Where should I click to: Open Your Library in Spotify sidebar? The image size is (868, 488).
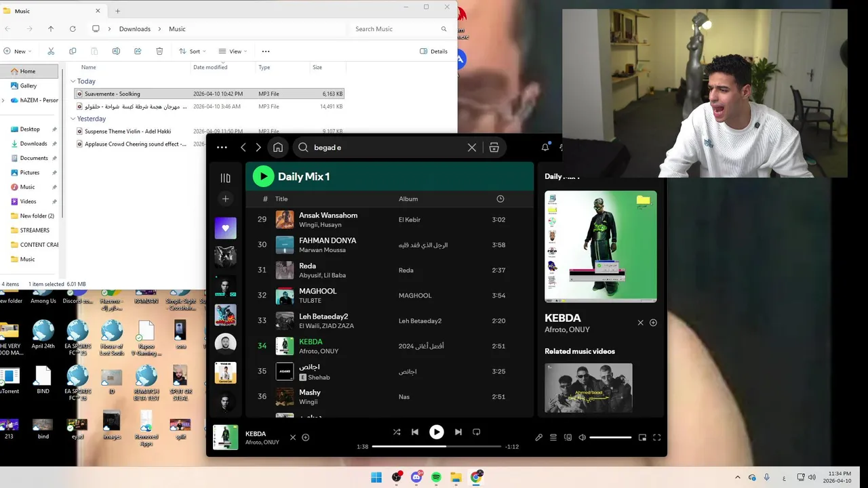point(226,178)
